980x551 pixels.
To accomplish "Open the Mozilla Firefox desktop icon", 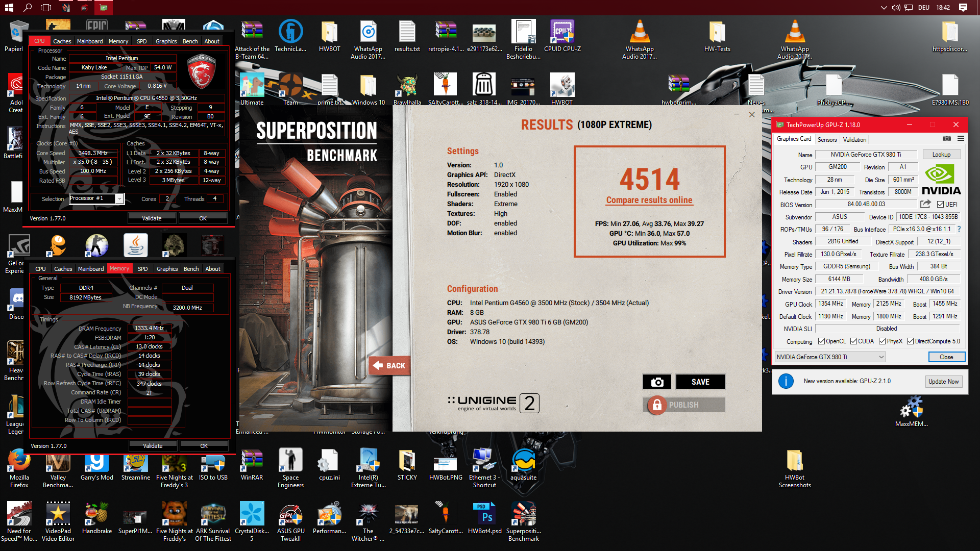I will [x=19, y=469].
